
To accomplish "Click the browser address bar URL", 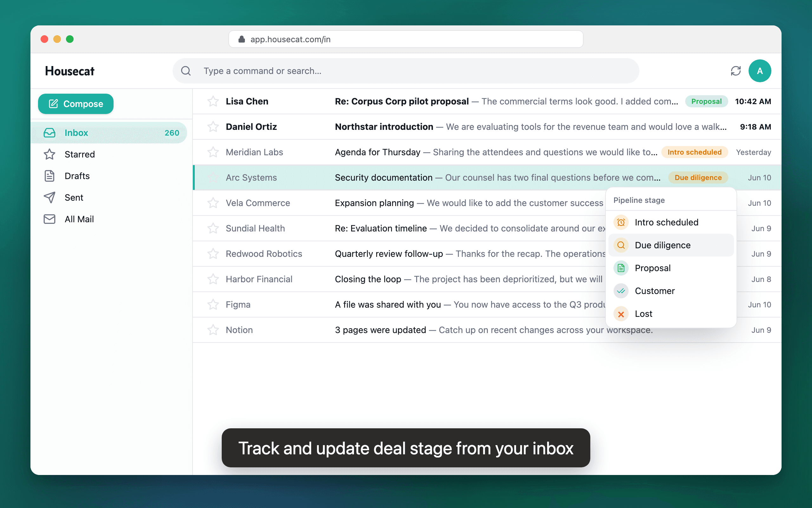I will [406, 39].
